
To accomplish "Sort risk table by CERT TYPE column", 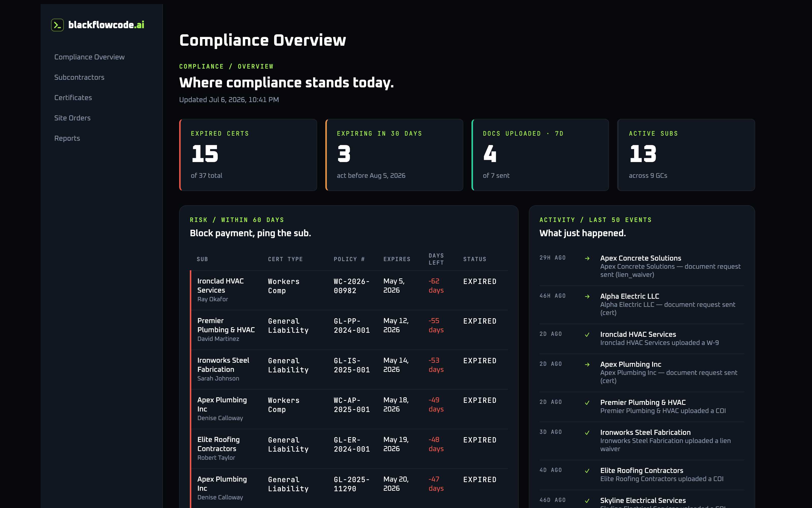I will pyautogui.click(x=285, y=259).
